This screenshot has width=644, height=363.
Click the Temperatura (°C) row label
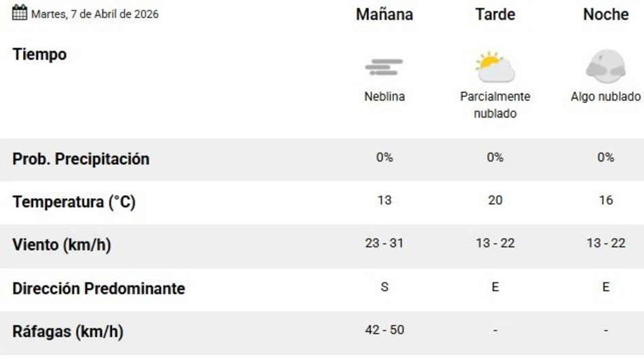74,202
